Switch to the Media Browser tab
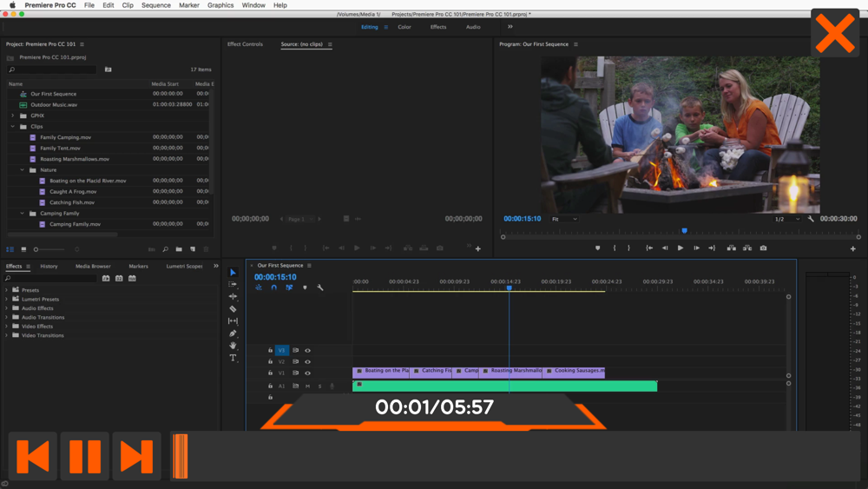 point(93,267)
